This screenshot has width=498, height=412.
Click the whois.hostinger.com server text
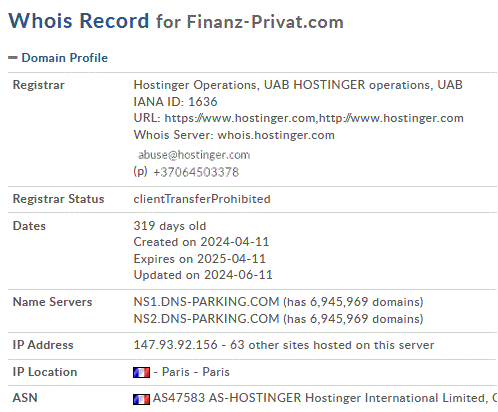coord(276,135)
